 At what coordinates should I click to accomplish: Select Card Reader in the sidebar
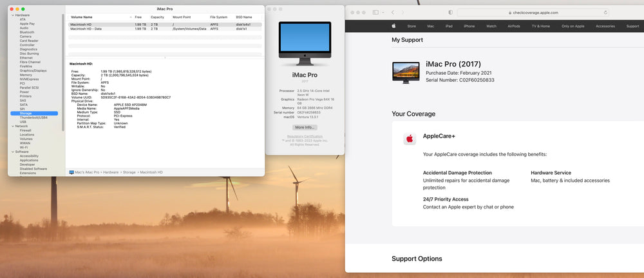click(x=29, y=41)
